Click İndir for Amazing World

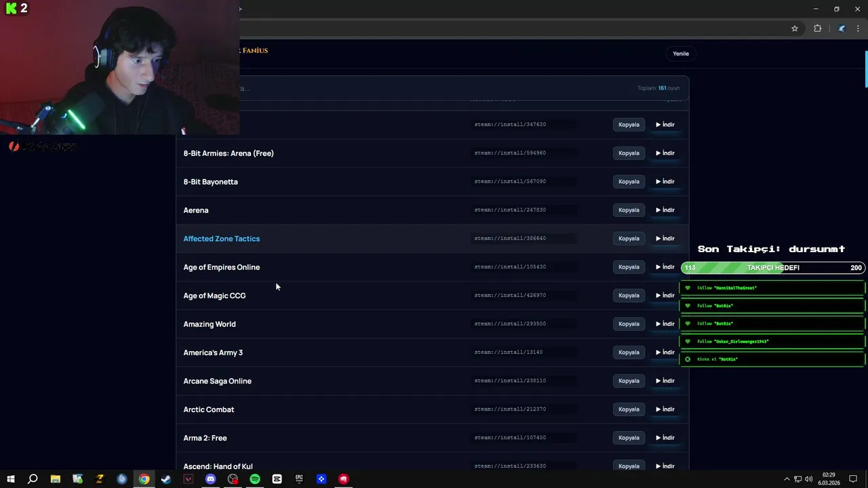pyautogui.click(x=665, y=324)
